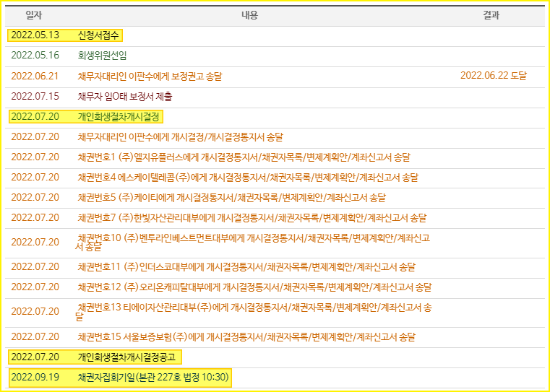This screenshot has width=550, height=392.
Task: Click the 채권번호13 티에이자산관리대부(주) row text
Action: (x=253, y=312)
